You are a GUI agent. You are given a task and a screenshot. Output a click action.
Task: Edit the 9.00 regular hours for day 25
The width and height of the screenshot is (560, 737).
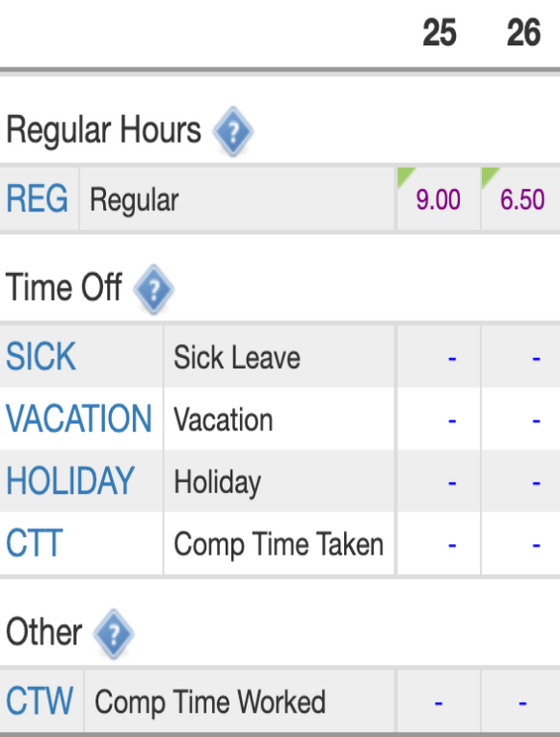click(439, 200)
